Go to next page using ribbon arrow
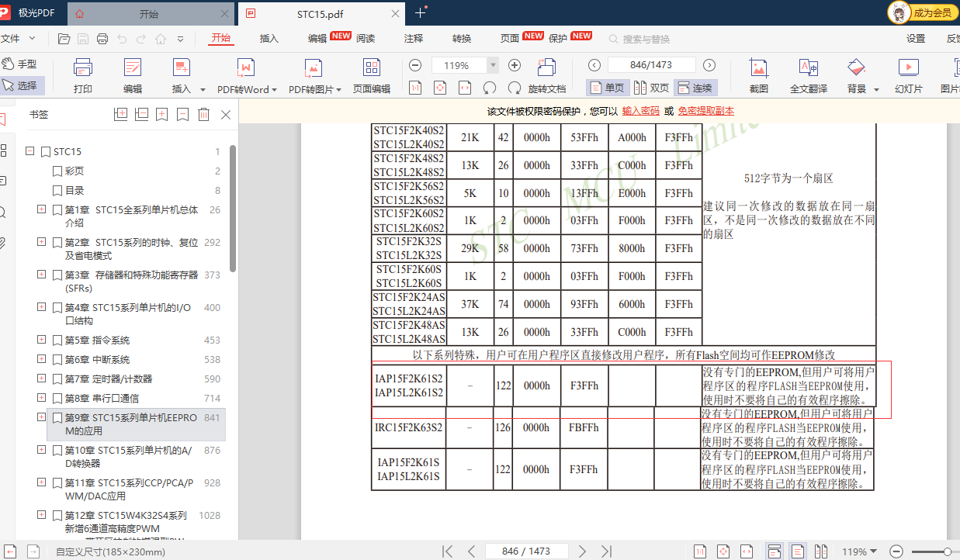Image resolution: width=960 pixels, height=560 pixels. coord(709,65)
